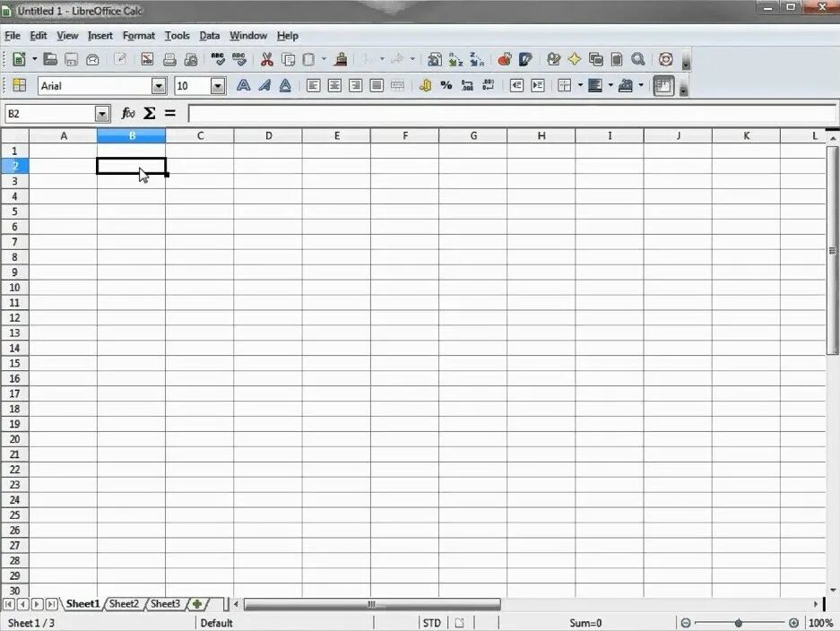Add a decimal place
Screen dimensions: 840x631
(x=467, y=86)
